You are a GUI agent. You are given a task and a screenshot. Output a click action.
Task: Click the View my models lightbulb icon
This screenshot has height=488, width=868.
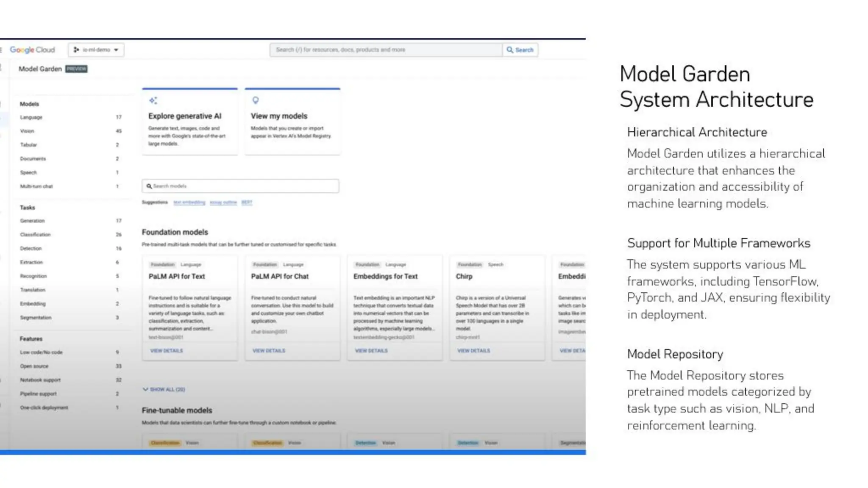(256, 100)
